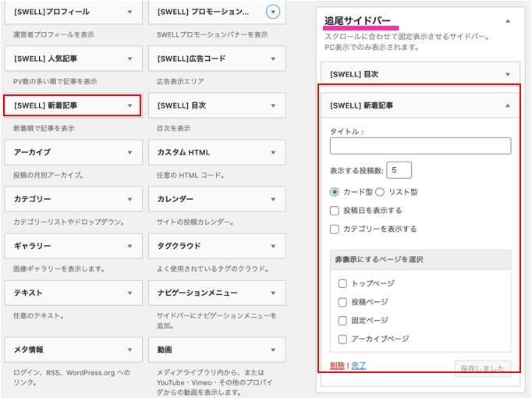Select the カスタム HTML widget title
532x398 pixels.
(x=183, y=152)
